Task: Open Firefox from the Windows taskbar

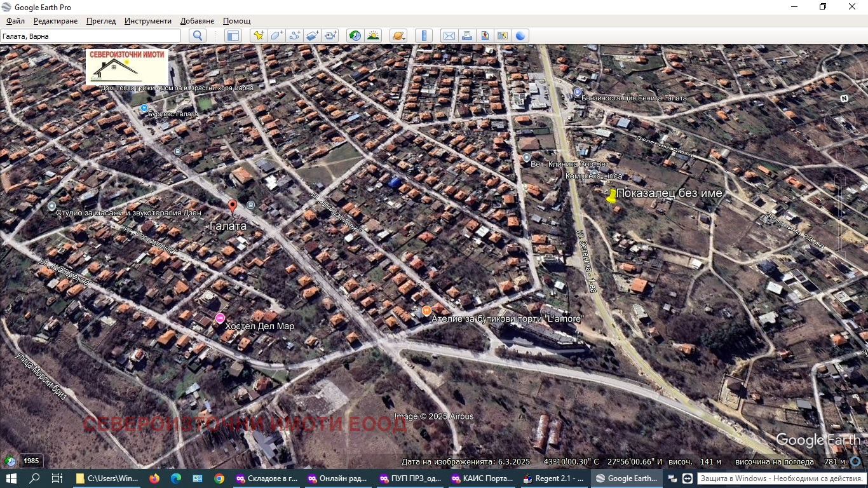Action: (x=154, y=478)
